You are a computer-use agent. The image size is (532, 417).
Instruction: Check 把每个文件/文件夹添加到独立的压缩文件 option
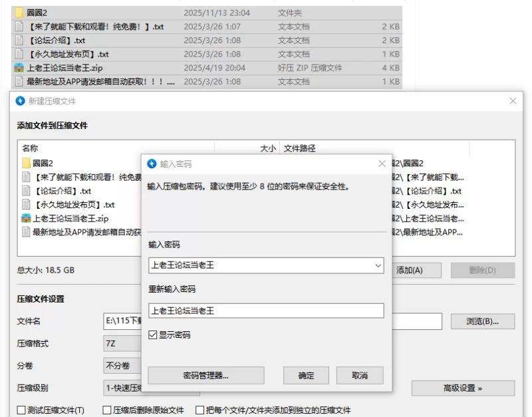[199, 410]
